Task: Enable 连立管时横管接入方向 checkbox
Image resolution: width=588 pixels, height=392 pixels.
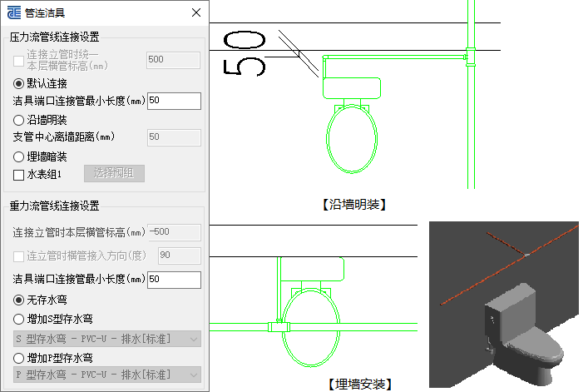Action: point(18,256)
